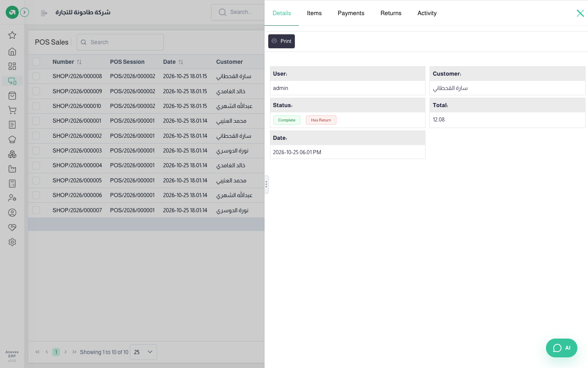588x368 pixels.
Task: Switch to the Payments tab
Action: point(351,13)
